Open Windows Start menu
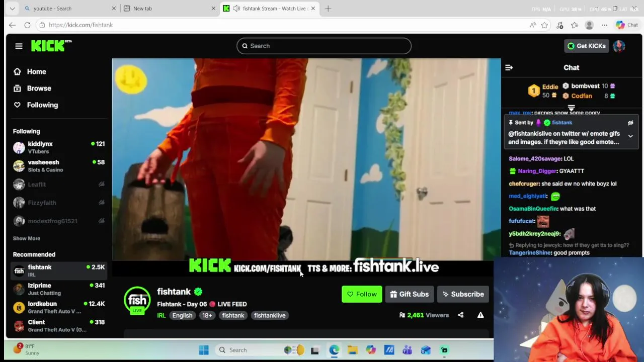 click(x=204, y=350)
